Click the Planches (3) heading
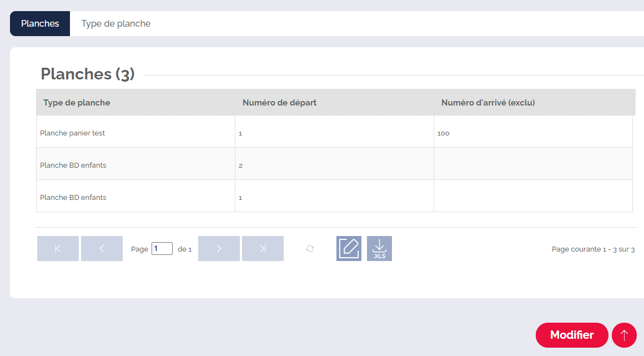Viewport: 644px width, 356px height. pos(88,74)
